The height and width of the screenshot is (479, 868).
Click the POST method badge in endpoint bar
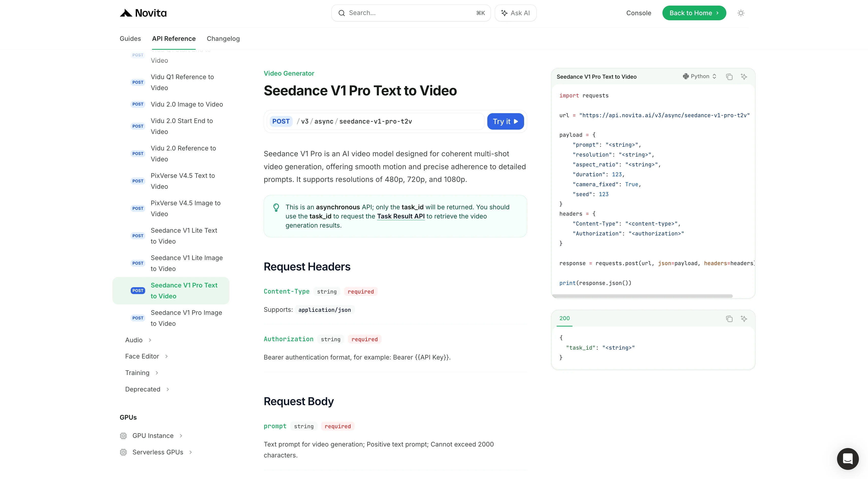281,121
